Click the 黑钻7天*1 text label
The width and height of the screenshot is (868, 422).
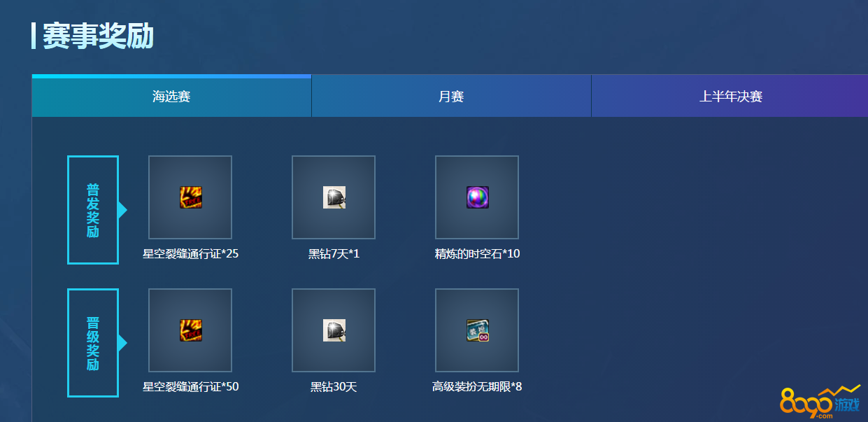click(x=334, y=254)
